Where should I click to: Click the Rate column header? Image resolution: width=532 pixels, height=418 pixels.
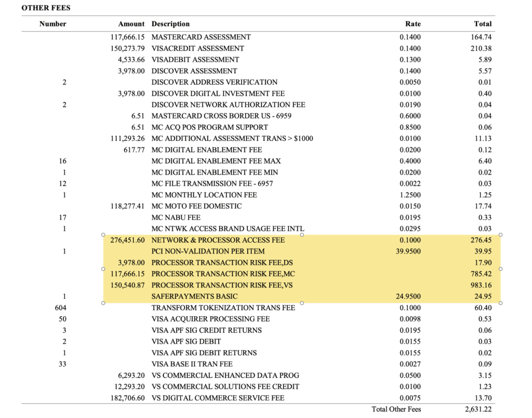(413, 24)
